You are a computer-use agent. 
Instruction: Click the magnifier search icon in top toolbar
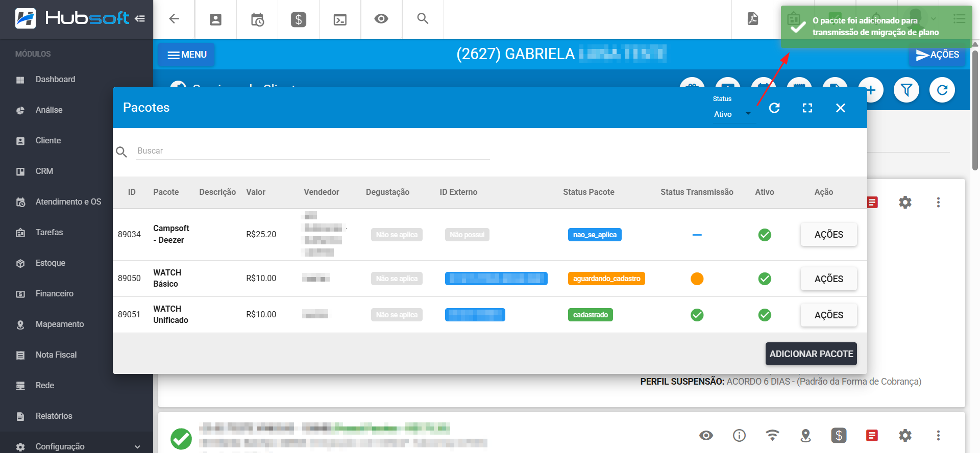tap(423, 19)
